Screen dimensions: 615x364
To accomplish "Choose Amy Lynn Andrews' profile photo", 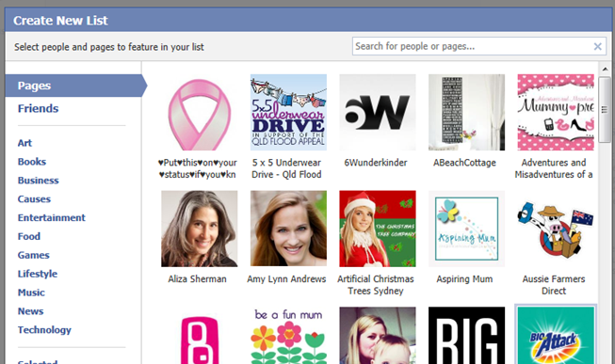I will (x=288, y=229).
